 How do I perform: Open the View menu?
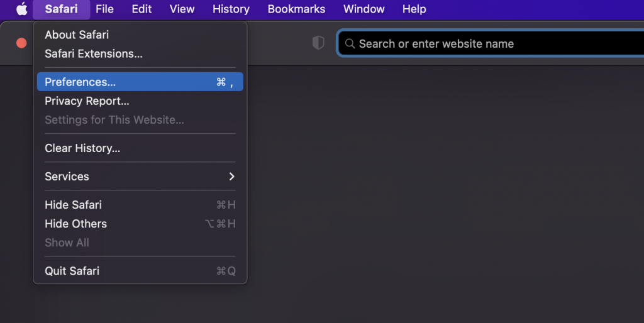pos(182,9)
